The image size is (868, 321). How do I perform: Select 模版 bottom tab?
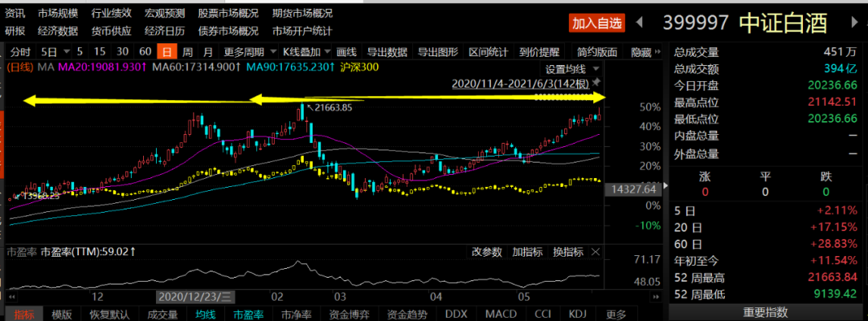point(61,315)
